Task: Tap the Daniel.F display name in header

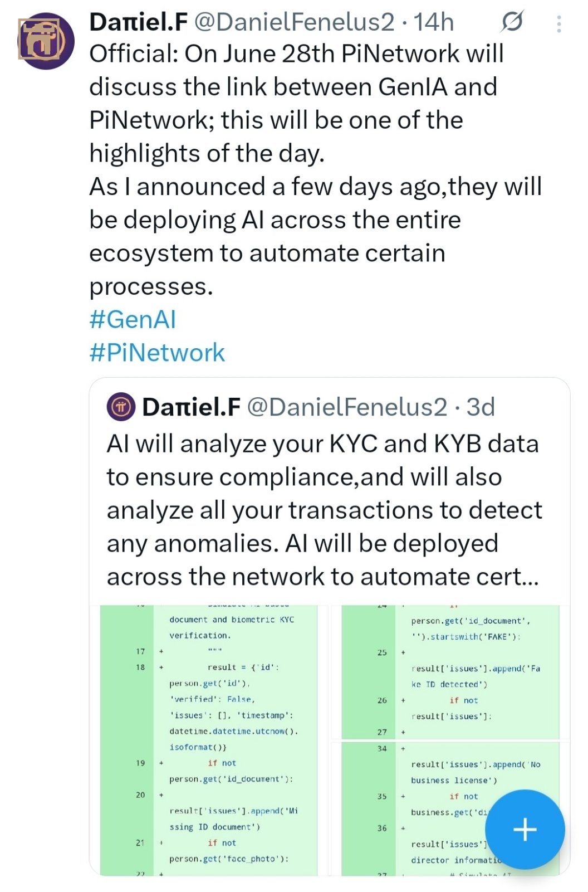Action: tap(138, 22)
